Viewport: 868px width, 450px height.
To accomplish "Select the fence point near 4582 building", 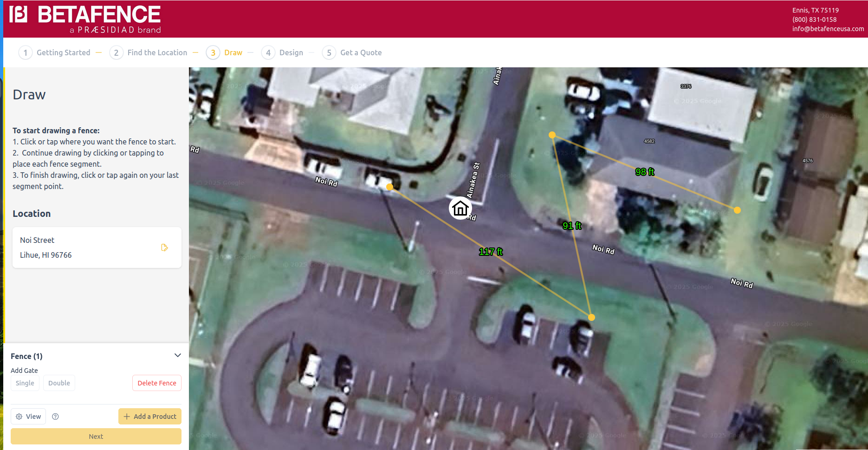I will pos(552,135).
